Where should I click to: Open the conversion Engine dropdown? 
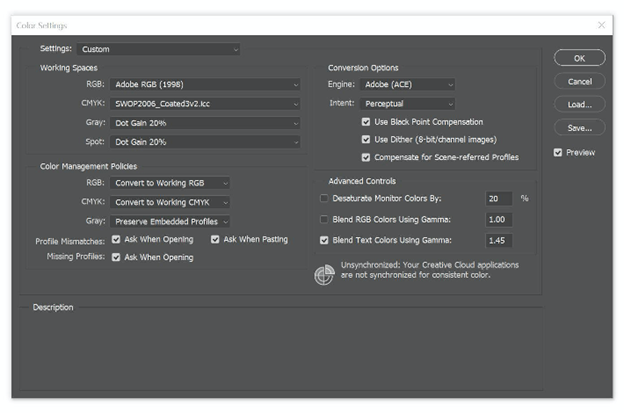coord(407,84)
